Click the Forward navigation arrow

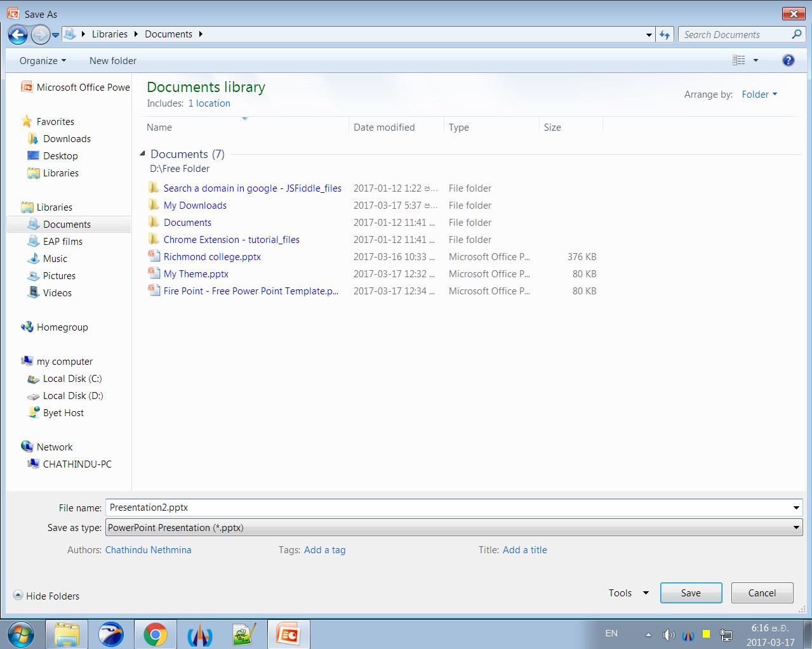(x=40, y=35)
